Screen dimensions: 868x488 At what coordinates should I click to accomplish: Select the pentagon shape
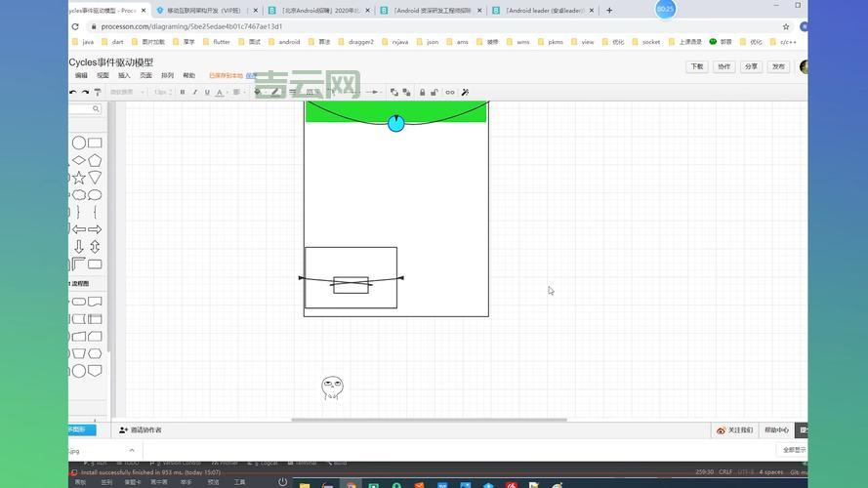[x=96, y=160]
